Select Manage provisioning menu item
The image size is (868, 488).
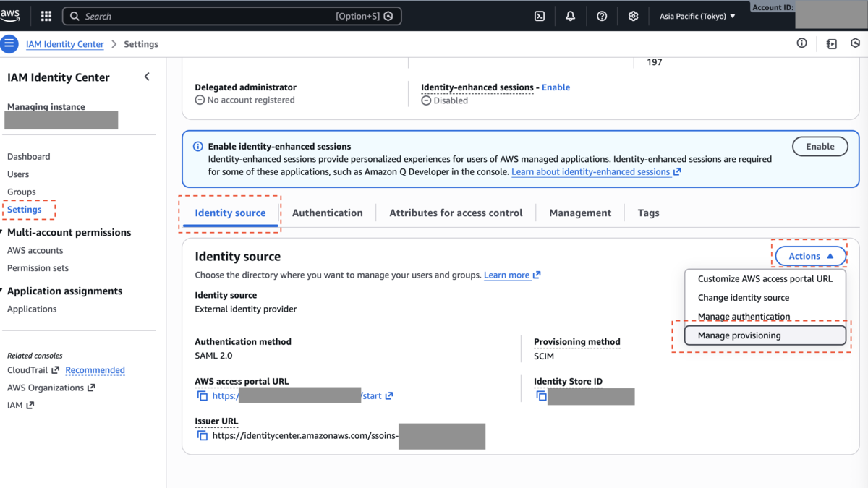[765, 335]
